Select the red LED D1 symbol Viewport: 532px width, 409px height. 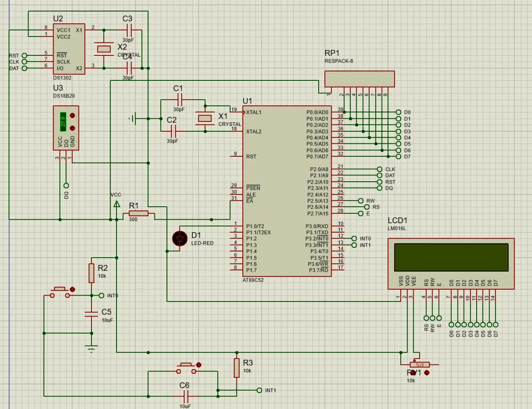pos(180,239)
